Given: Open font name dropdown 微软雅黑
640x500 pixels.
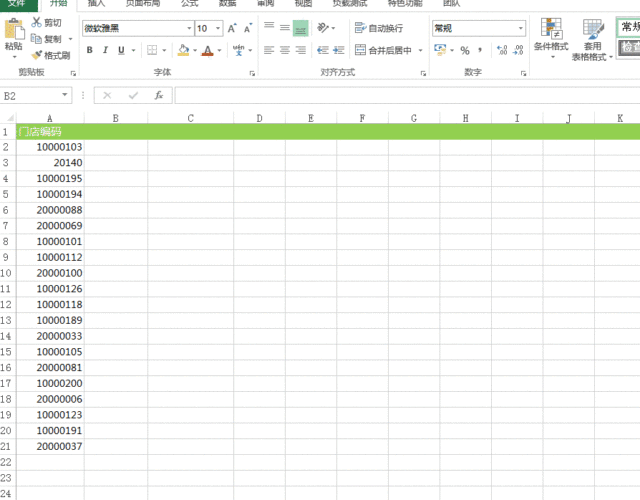Looking at the screenshot, I should coord(189,28).
